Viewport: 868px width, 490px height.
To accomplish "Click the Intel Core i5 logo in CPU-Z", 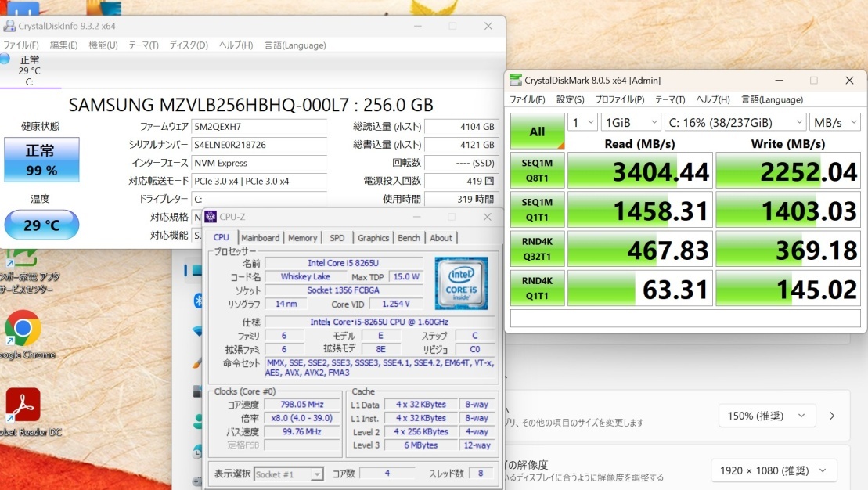I will (x=461, y=283).
